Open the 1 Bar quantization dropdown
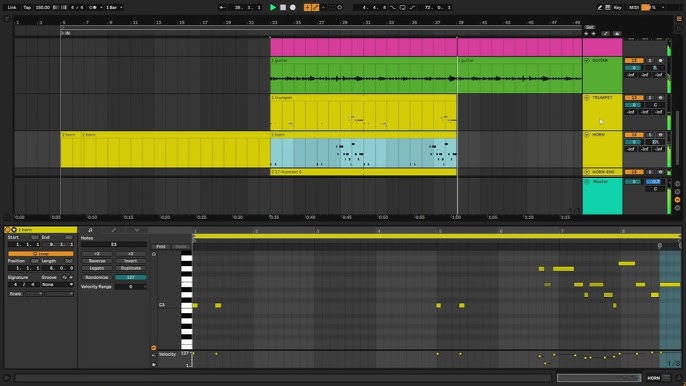 [x=114, y=7]
